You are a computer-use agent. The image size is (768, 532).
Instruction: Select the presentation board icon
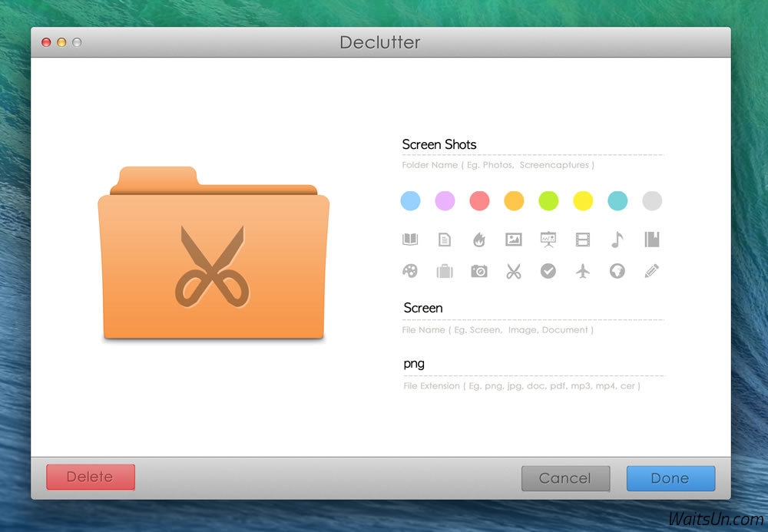point(548,240)
